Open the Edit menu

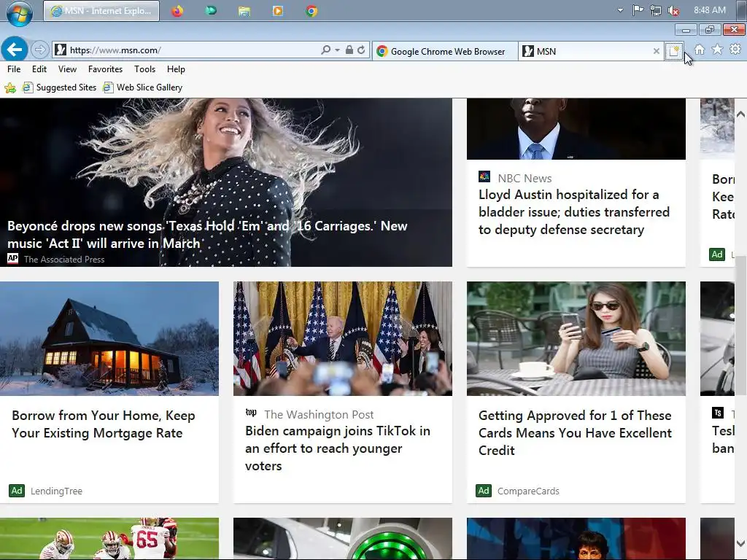tap(39, 69)
